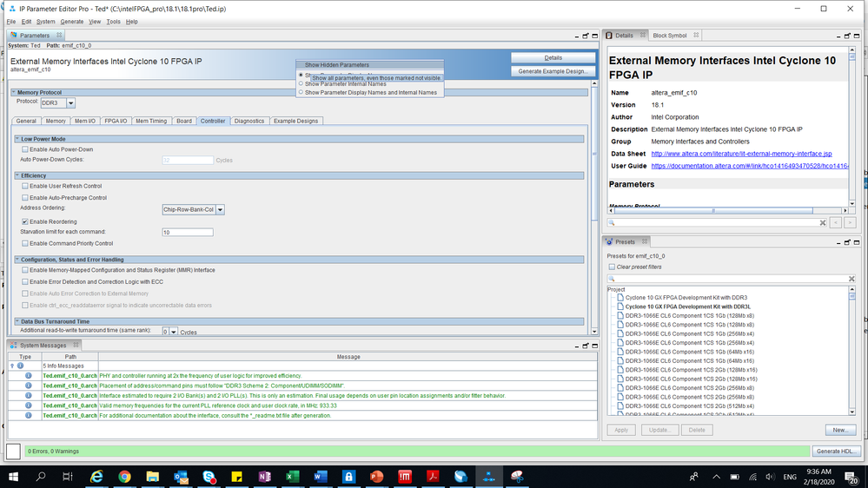Viewport: 868px width, 488px height.
Task: Switch to the Diagnostics tab
Action: (x=249, y=121)
